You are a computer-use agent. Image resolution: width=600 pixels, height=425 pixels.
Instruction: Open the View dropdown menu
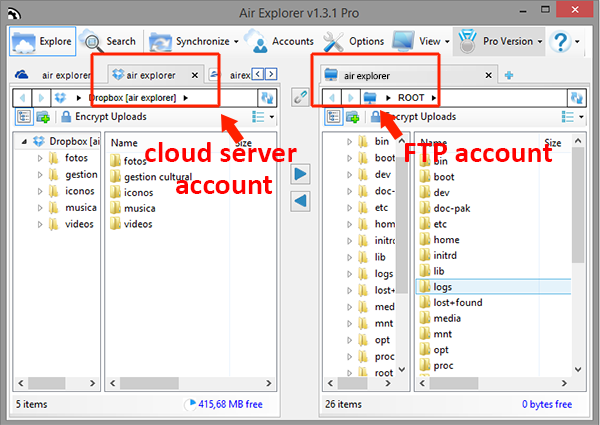(421, 41)
